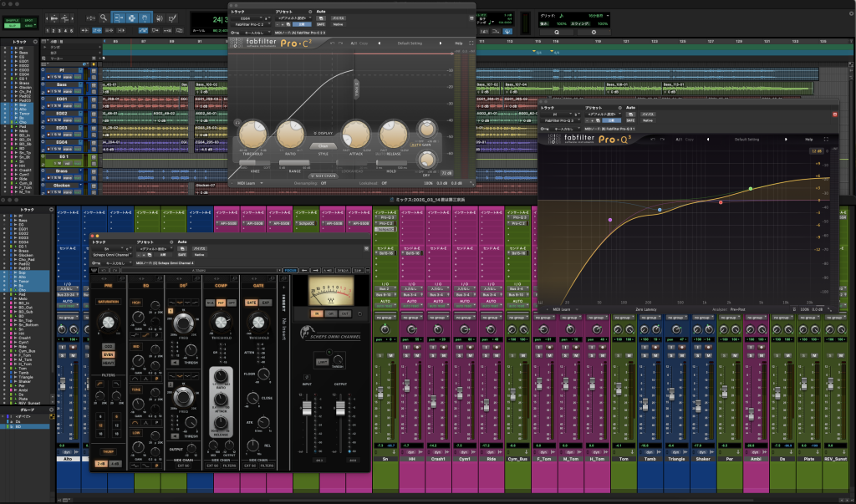Image resolution: width=856 pixels, height=504 pixels.
Task: Select the Zoomer magnifier tool in Pro Tools toolbar
Action: [103, 18]
